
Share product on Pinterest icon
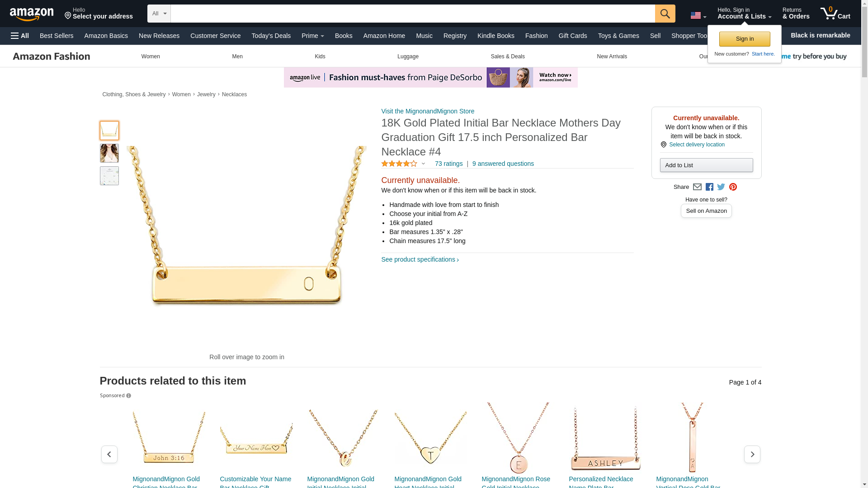pos(733,187)
